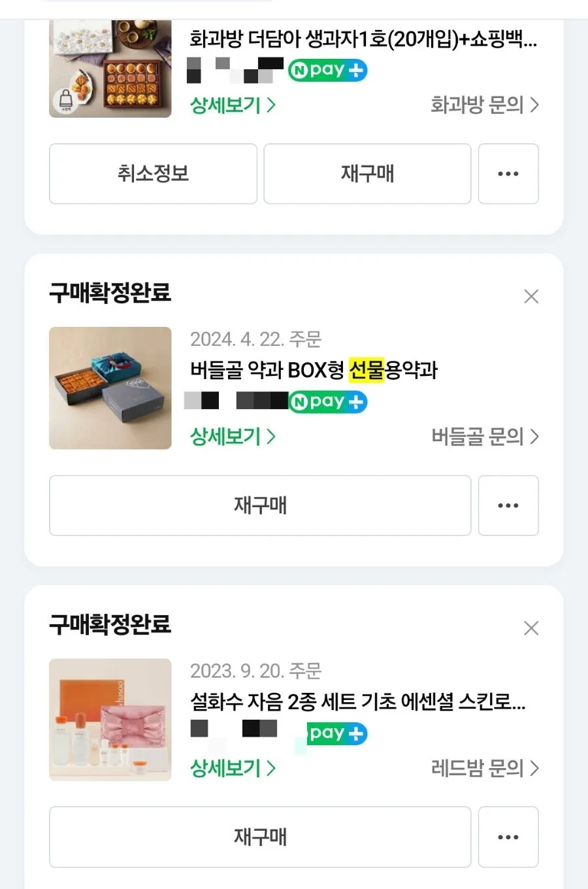Viewport: 588px width, 889px height.
Task: Open the 버들골 약과 product thumbnail
Action: tap(110, 388)
